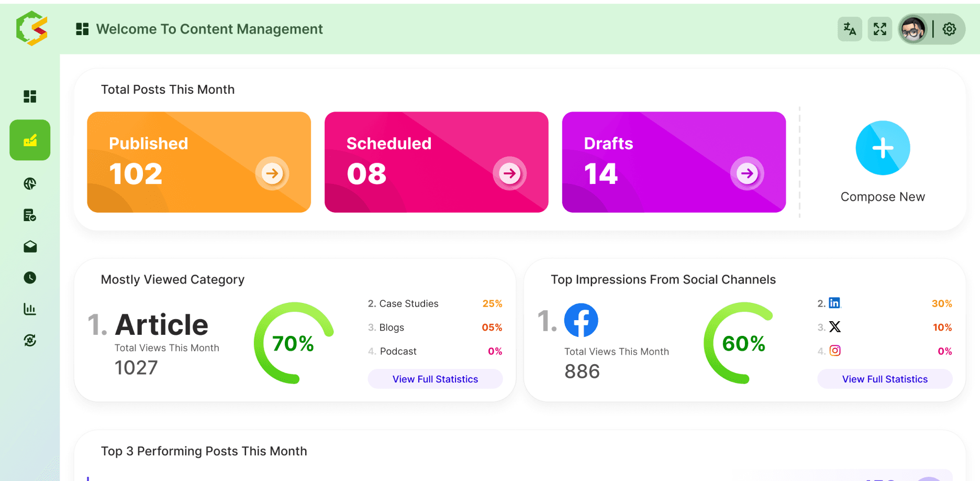The width and height of the screenshot is (980, 481).
Task: Open the settings gear in header
Action: 949,29
